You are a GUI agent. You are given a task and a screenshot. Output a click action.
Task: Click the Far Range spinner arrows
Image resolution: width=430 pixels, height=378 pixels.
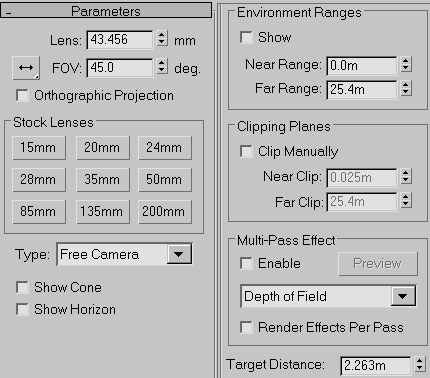[x=405, y=88]
